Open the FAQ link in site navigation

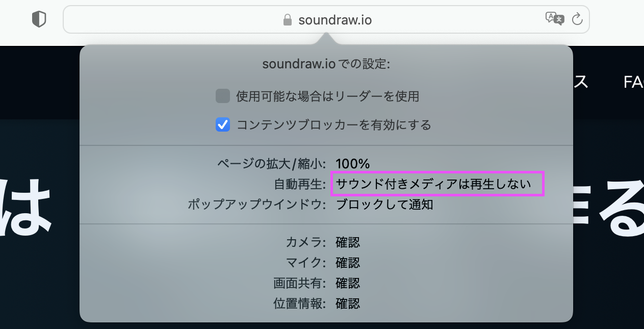[x=633, y=82]
